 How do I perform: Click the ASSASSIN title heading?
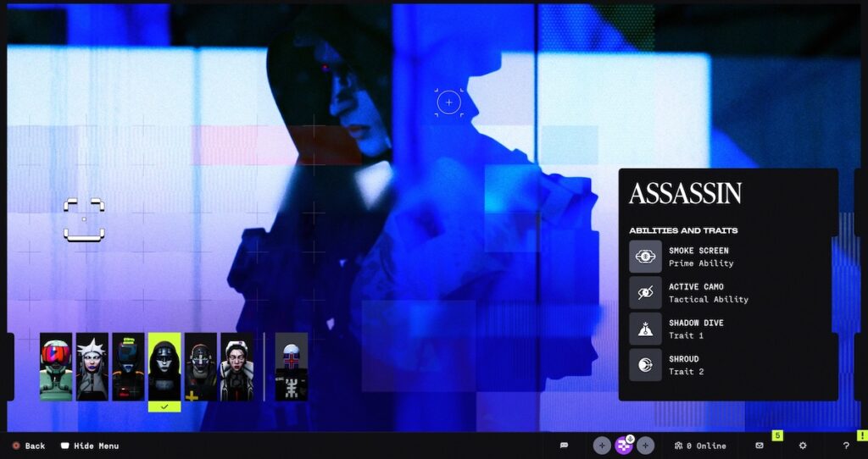pyautogui.click(x=685, y=194)
